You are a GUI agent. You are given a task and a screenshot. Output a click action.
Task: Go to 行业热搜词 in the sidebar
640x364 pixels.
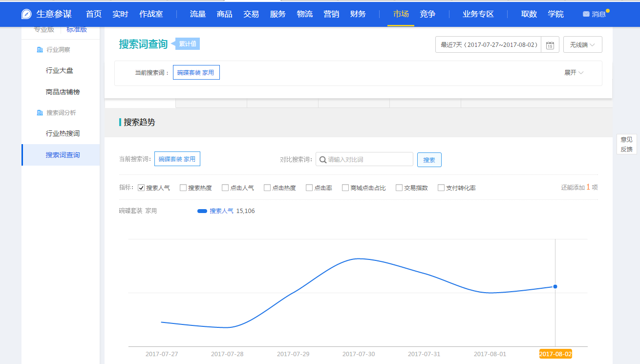click(63, 133)
